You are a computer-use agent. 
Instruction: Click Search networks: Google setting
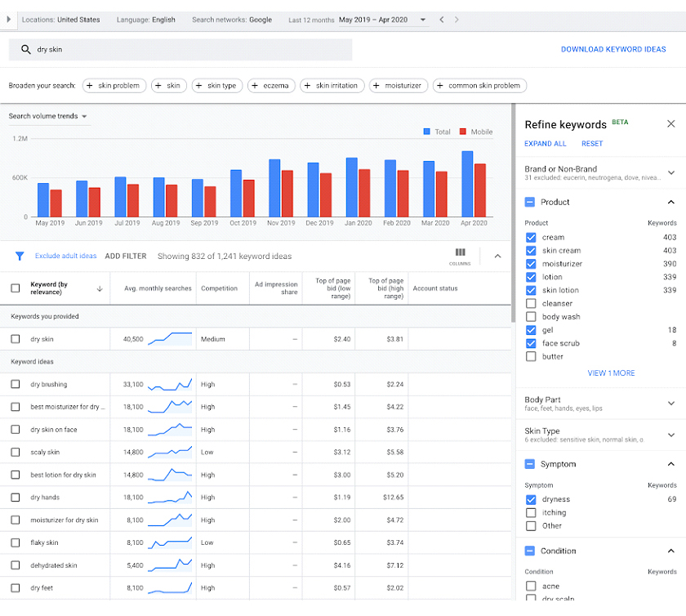click(x=232, y=20)
